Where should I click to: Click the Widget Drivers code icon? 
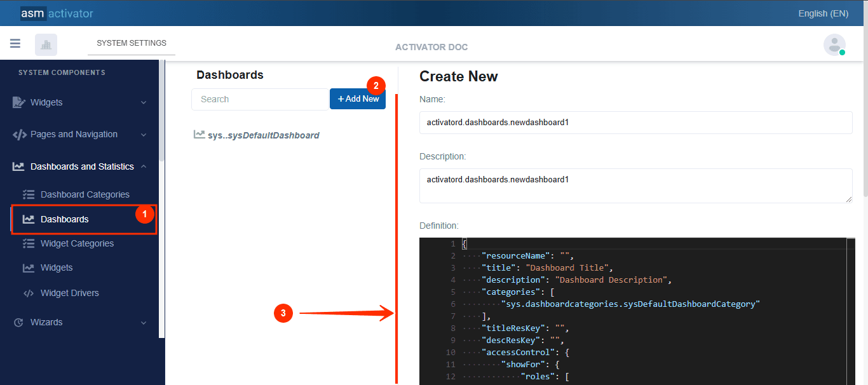(x=28, y=293)
